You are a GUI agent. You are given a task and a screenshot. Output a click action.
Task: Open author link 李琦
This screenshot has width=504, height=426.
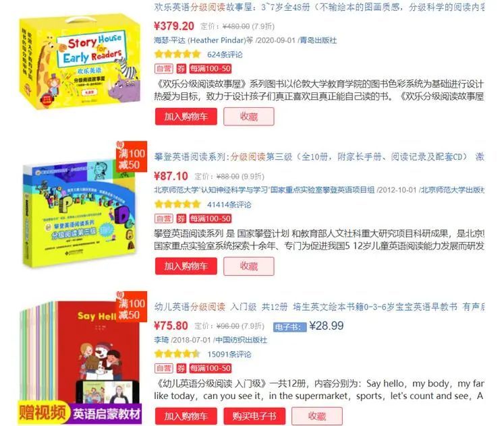click(161, 340)
